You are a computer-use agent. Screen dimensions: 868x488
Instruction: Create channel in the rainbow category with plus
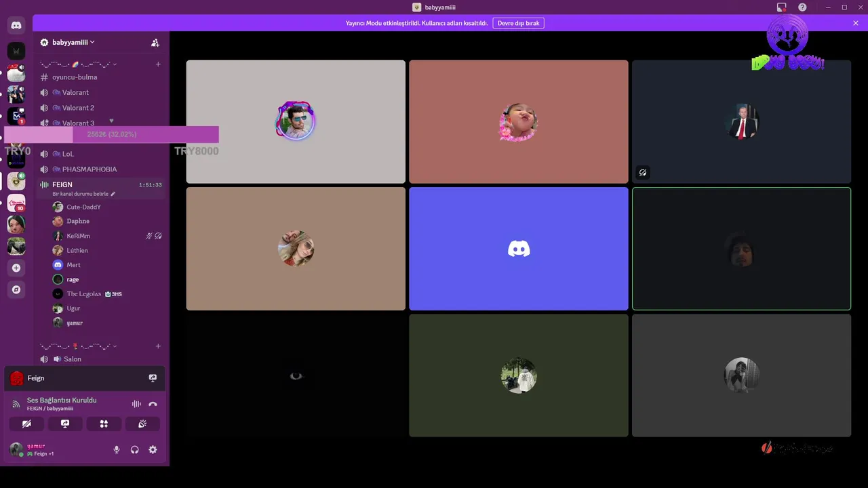click(158, 64)
